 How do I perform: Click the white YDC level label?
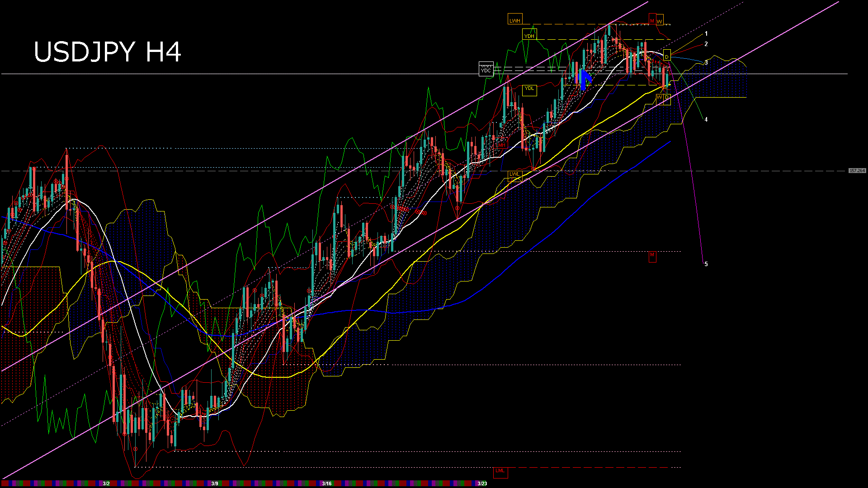pos(486,70)
